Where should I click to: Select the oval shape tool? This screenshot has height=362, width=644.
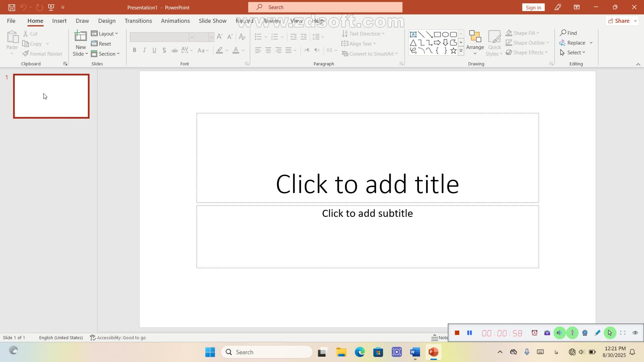445,35
